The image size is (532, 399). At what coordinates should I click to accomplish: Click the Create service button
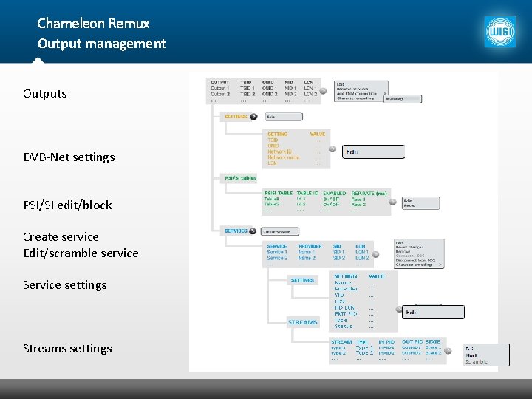(279, 231)
